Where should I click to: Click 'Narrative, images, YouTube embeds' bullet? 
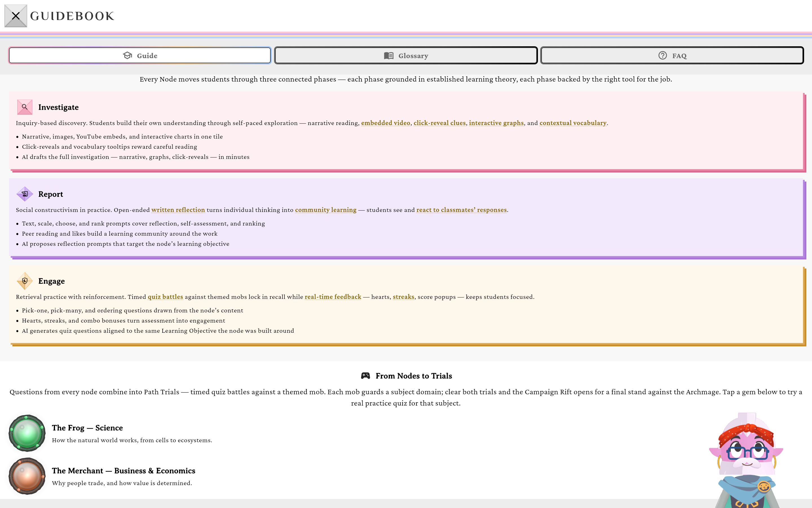(x=122, y=136)
